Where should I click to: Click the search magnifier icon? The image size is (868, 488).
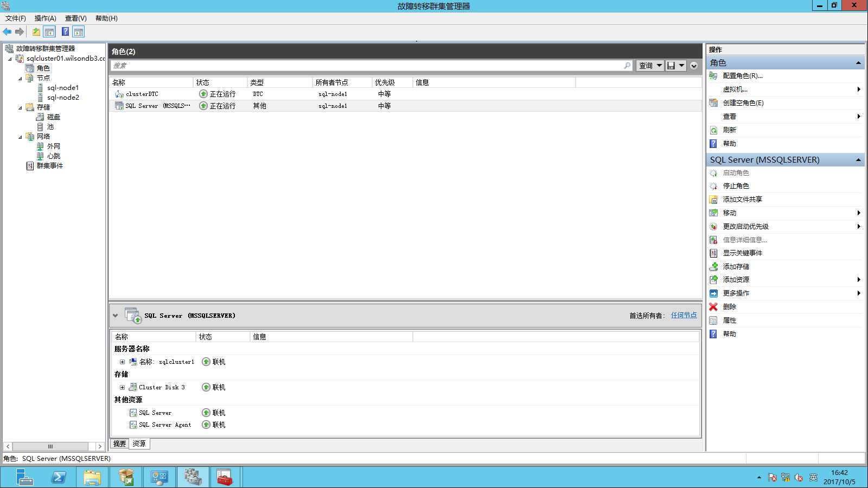point(627,66)
